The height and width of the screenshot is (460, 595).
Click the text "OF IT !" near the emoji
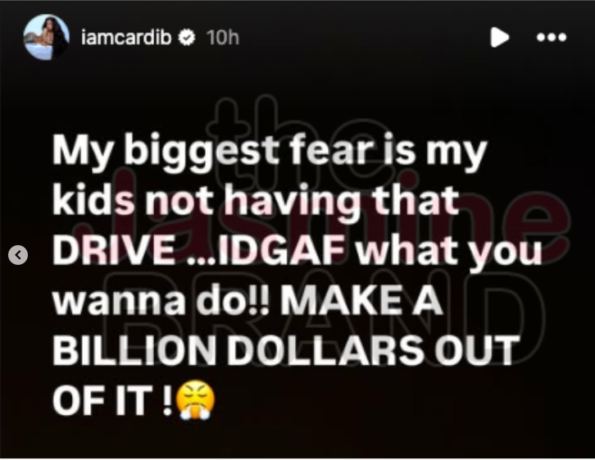pos(113,401)
